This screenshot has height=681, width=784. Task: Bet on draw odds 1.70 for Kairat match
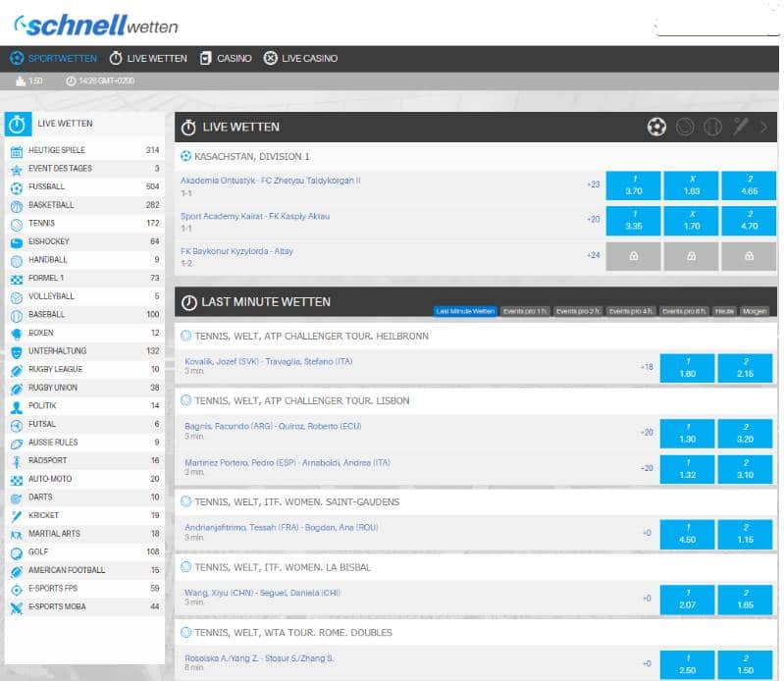[692, 221]
